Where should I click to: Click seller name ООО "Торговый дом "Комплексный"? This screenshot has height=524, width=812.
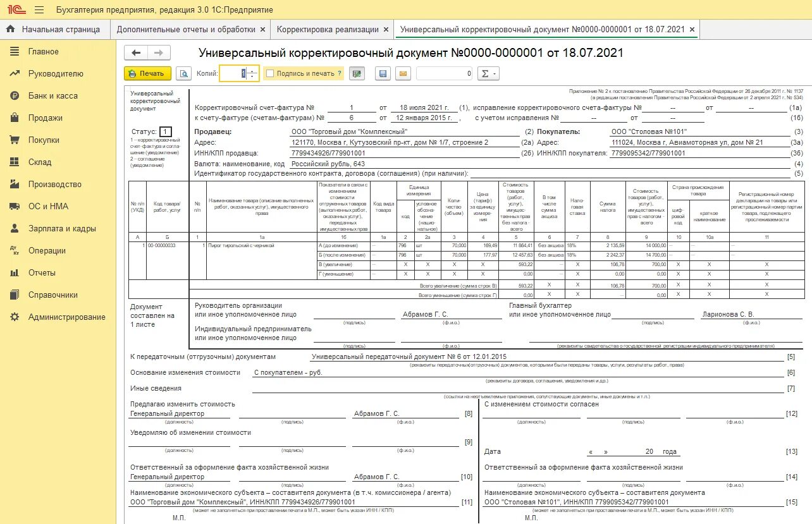click(x=349, y=131)
